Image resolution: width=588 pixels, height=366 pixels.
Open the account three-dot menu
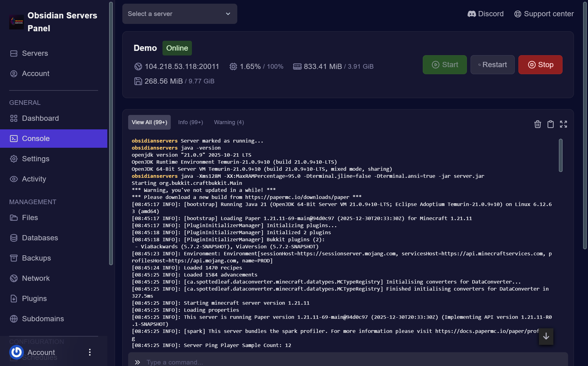(x=90, y=352)
